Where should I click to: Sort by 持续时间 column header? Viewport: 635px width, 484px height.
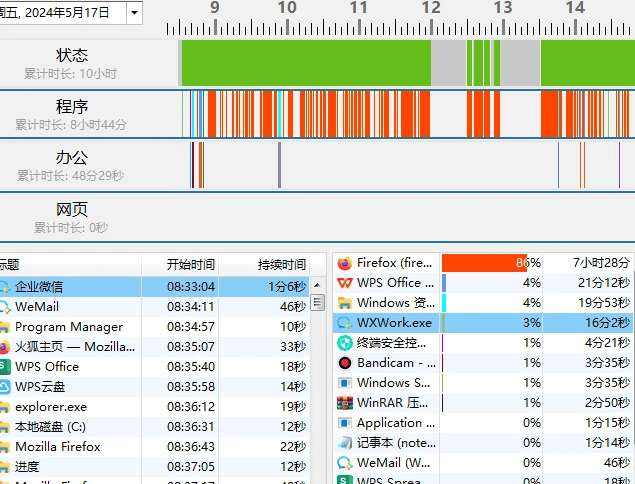coord(264,264)
